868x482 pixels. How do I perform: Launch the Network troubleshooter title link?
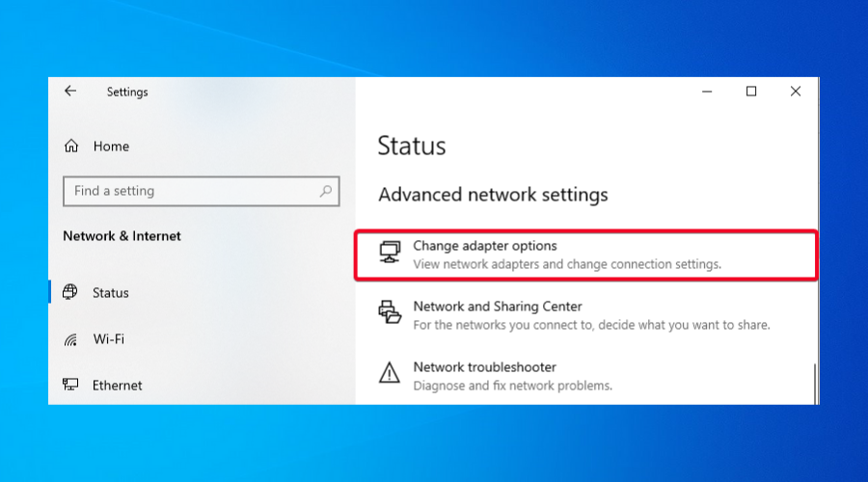point(484,367)
